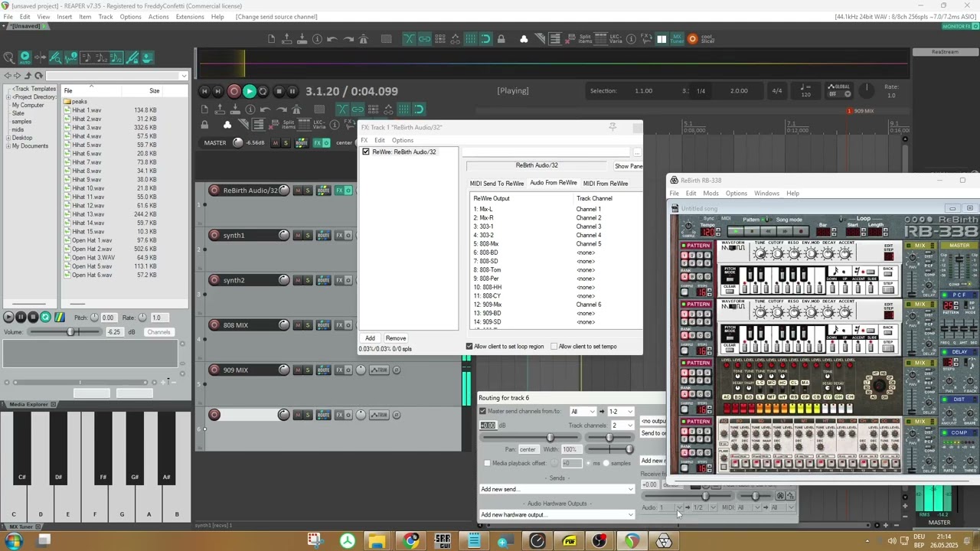Go to project start transport button
980x551 pixels.
coord(204,91)
